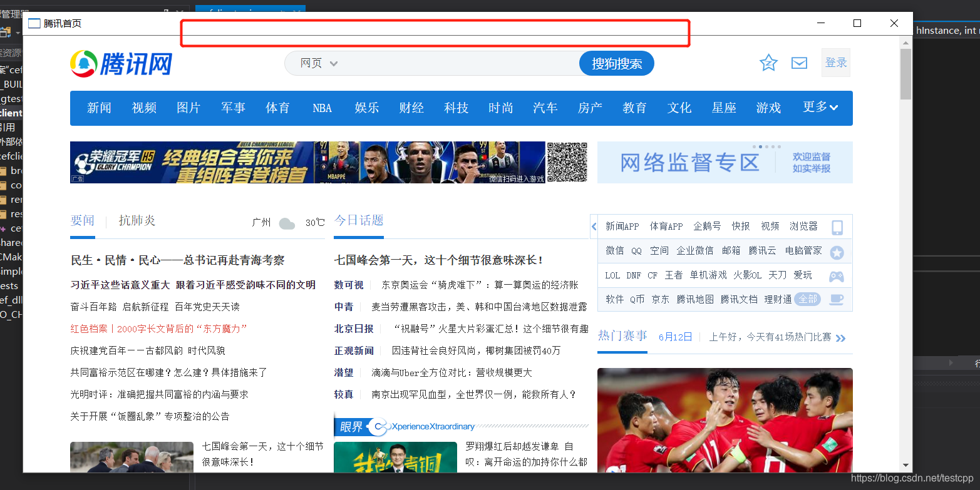Open the 文化 navigation tab
The height and width of the screenshot is (490, 980).
(x=679, y=108)
